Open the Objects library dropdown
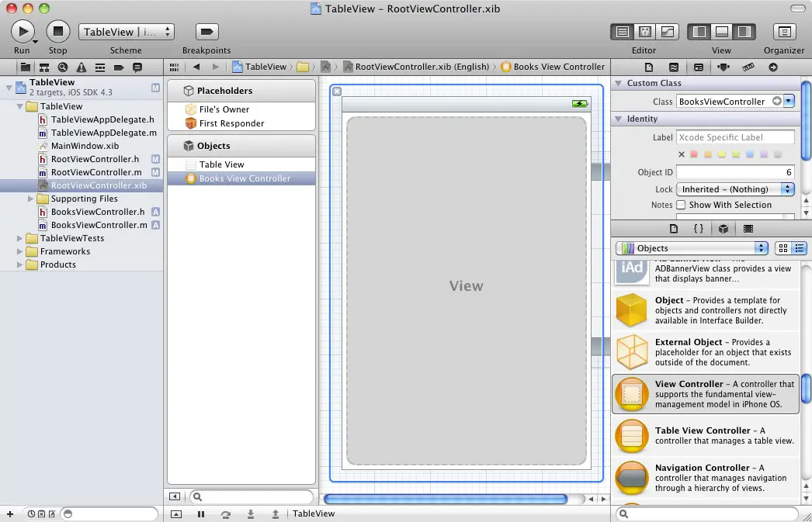Screen dimensions: 812x522 692,248
